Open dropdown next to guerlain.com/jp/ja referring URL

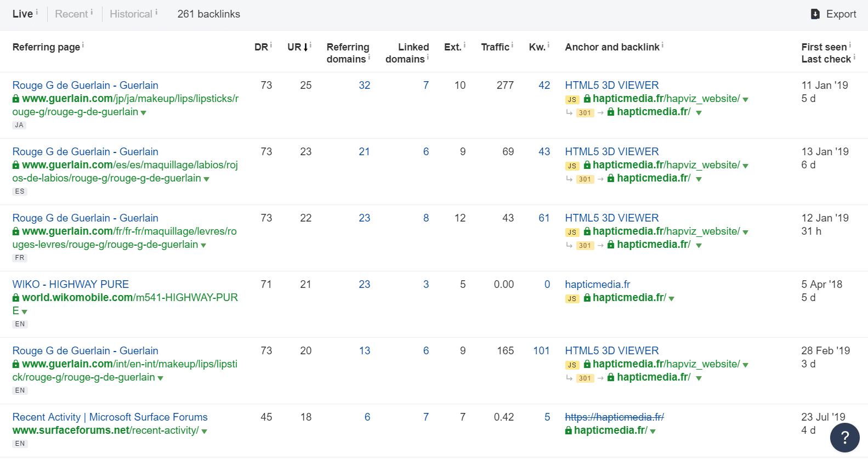(144, 113)
